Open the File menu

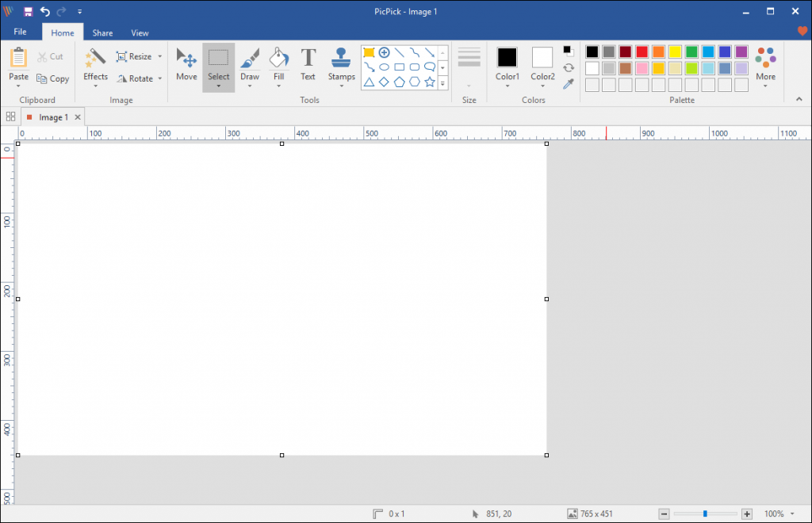20,32
